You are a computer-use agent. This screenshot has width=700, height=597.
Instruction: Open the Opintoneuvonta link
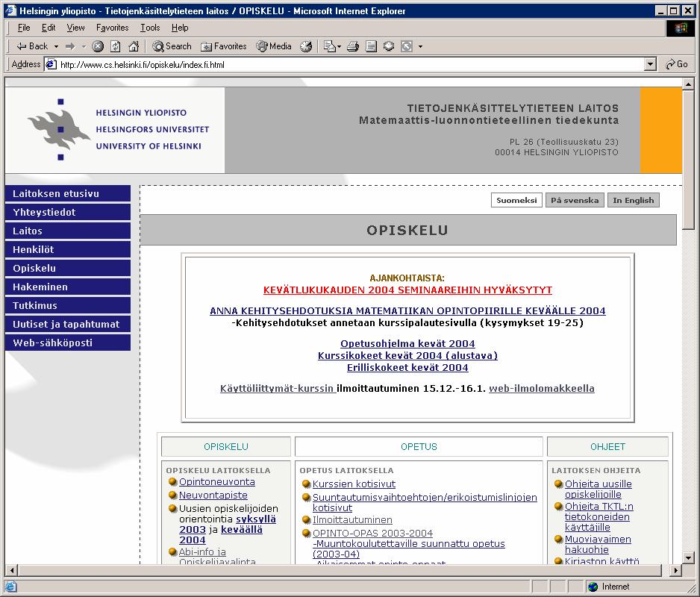[217, 482]
